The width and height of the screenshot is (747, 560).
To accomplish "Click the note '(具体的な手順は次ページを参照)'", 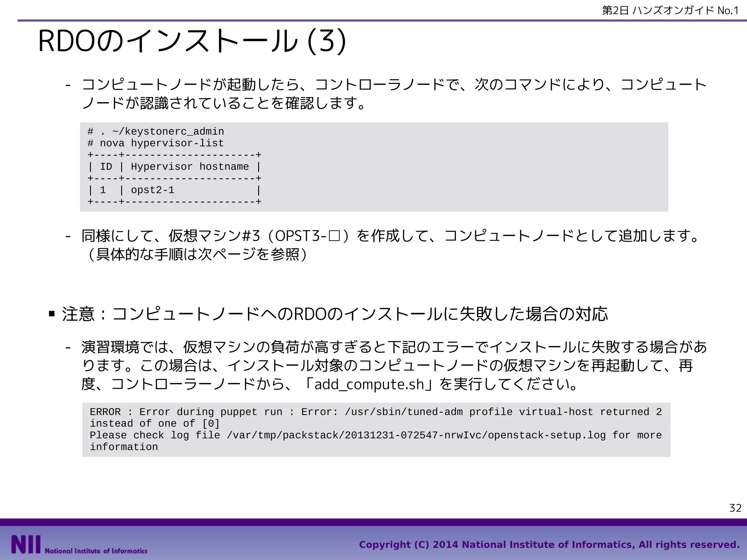I will (x=197, y=254).
